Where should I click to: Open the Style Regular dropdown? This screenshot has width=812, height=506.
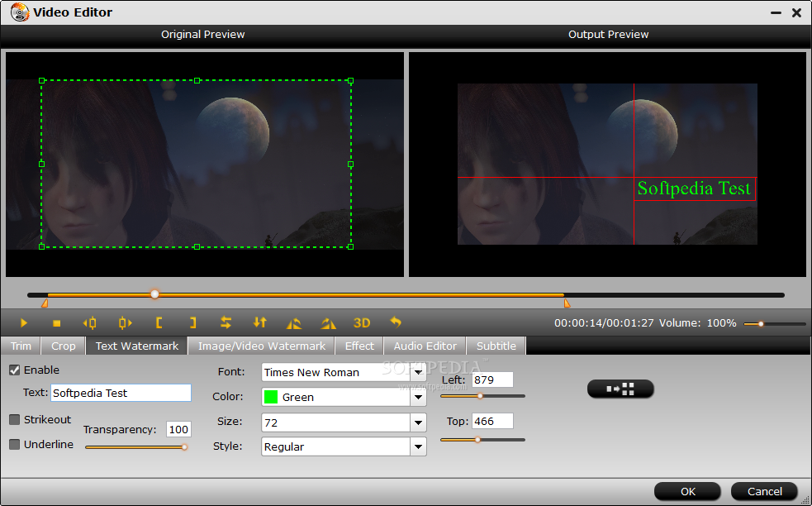click(418, 447)
